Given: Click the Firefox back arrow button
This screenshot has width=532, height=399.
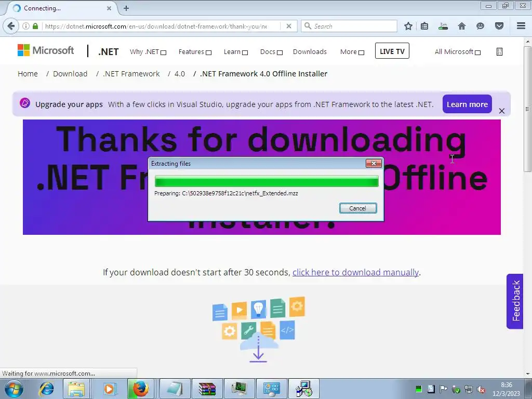Looking at the screenshot, I should tap(11, 26).
